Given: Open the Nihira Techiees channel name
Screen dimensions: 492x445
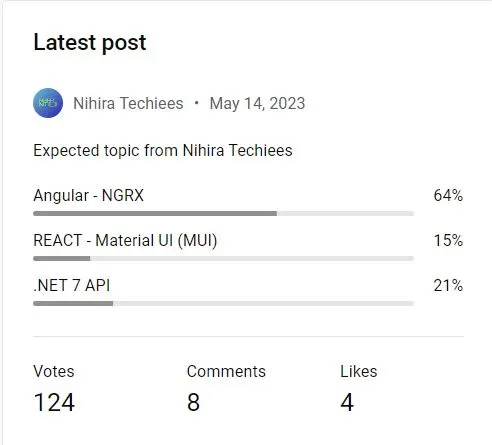Looking at the screenshot, I should (x=128, y=103).
